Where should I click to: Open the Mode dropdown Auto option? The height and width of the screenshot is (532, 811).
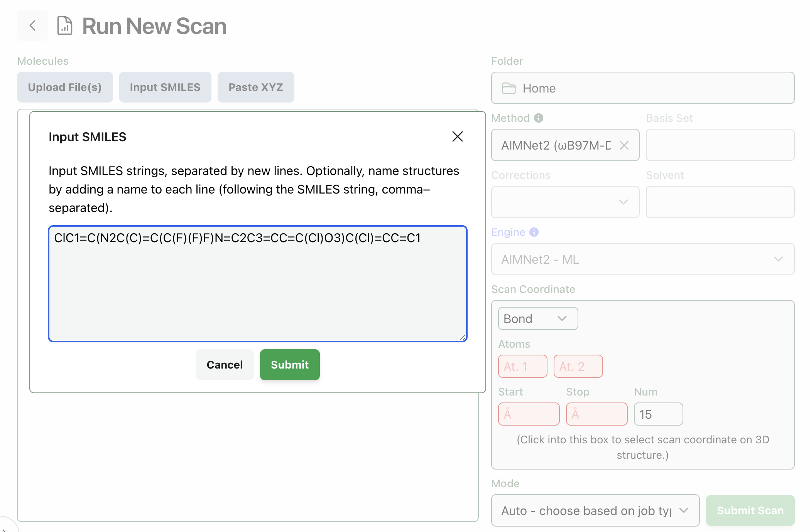point(595,510)
